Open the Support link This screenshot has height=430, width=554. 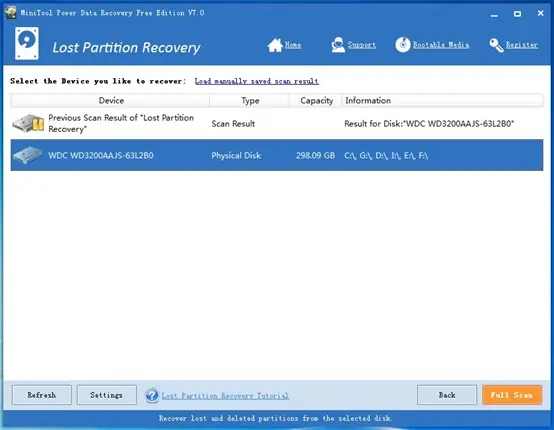tap(362, 45)
